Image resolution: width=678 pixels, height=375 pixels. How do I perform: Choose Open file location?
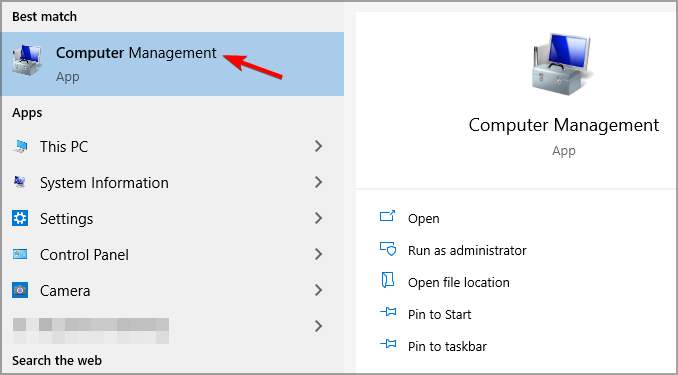[x=458, y=282]
